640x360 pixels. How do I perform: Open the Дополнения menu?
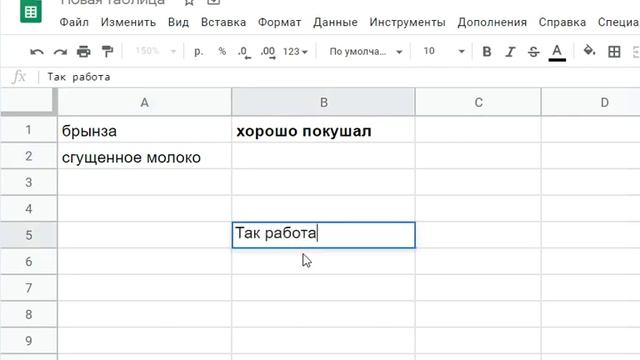492,22
